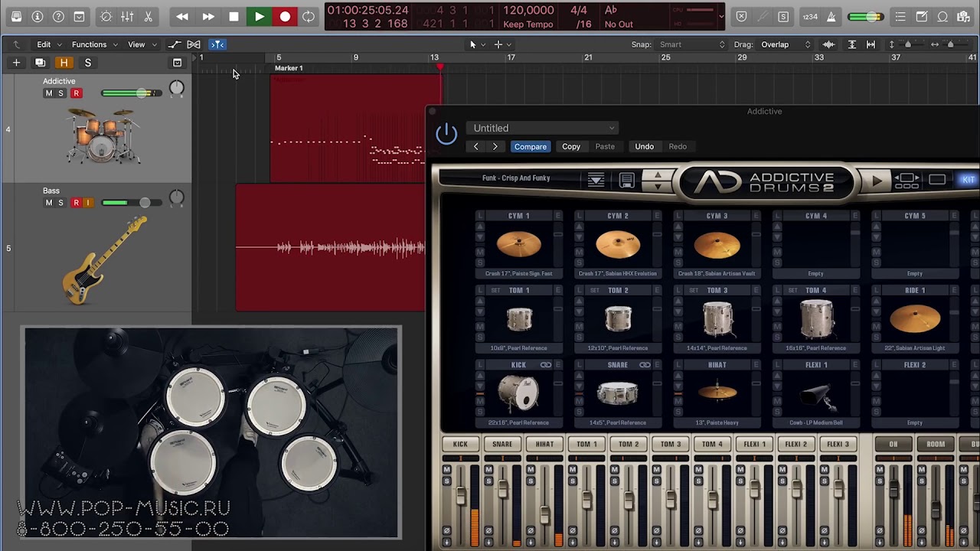Open the Editors scissors icon
The height and width of the screenshot is (551, 980).
[x=148, y=16]
